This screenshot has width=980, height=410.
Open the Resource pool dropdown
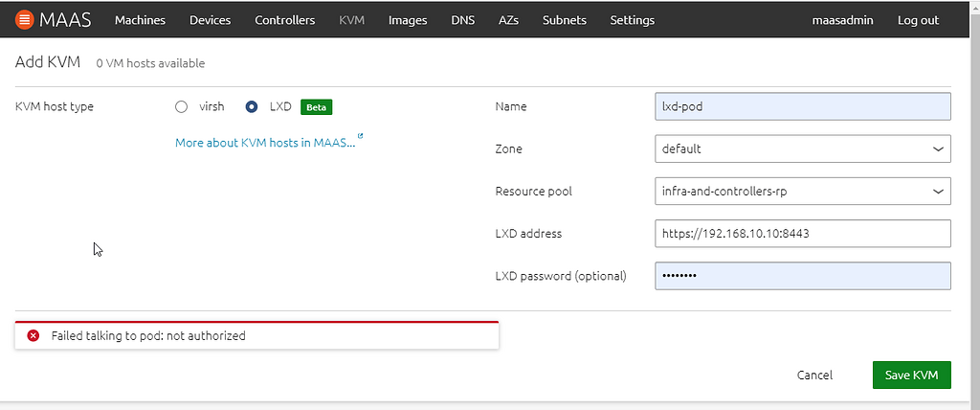tap(803, 192)
